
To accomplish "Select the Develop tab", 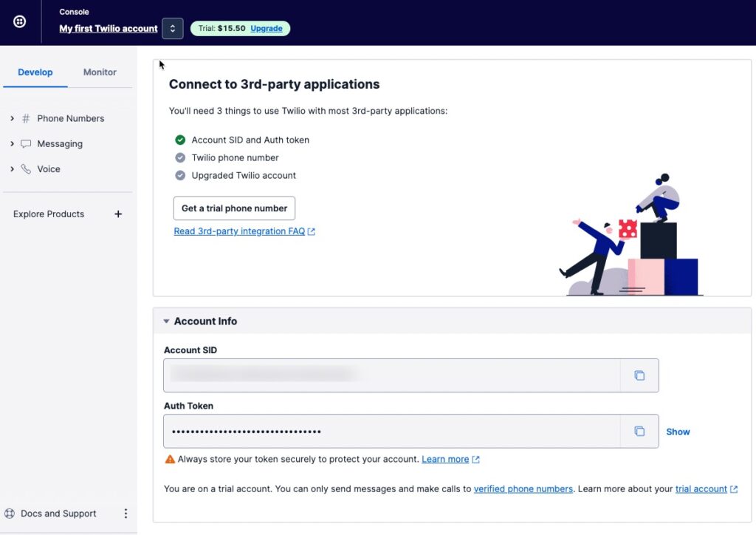I will 35,72.
